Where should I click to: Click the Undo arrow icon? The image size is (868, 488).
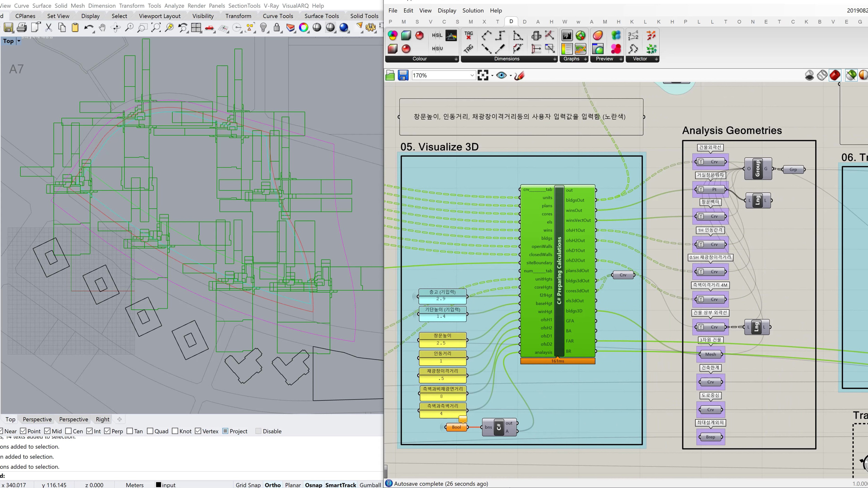[89, 27]
